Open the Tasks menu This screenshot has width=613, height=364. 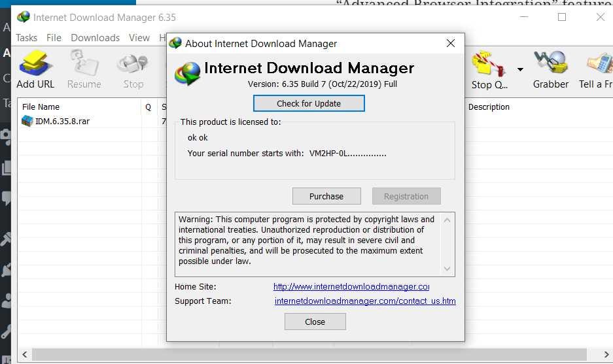26,38
